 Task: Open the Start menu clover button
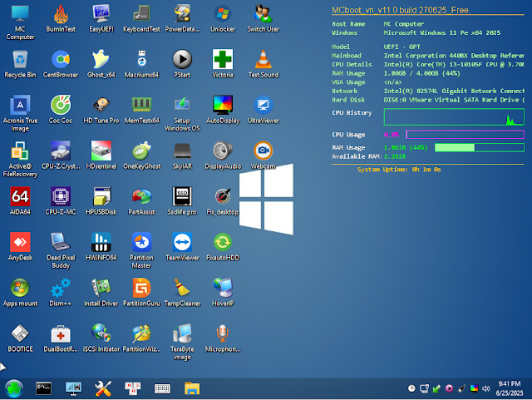point(14,388)
